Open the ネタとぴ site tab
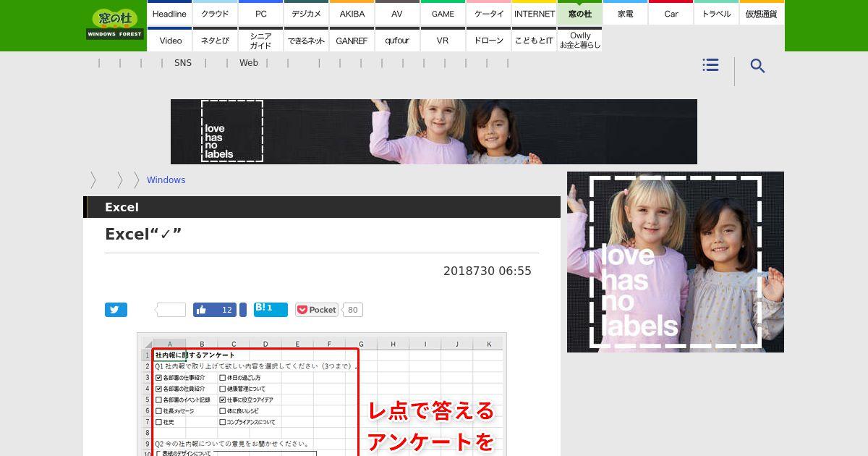The width and height of the screenshot is (868, 456). (x=215, y=41)
